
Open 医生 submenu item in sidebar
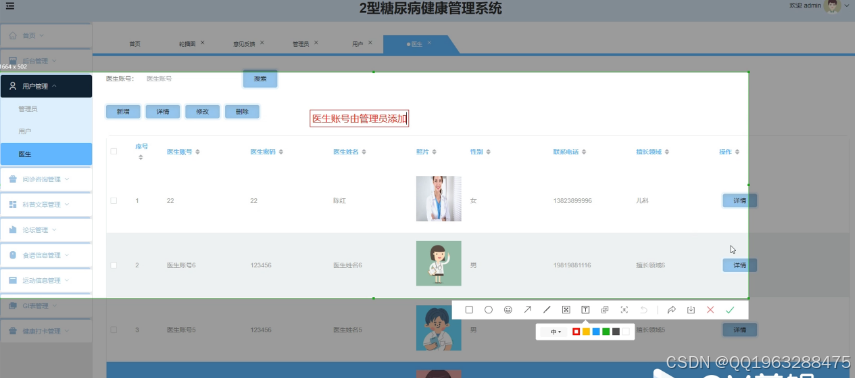click(x=46, y=154)
